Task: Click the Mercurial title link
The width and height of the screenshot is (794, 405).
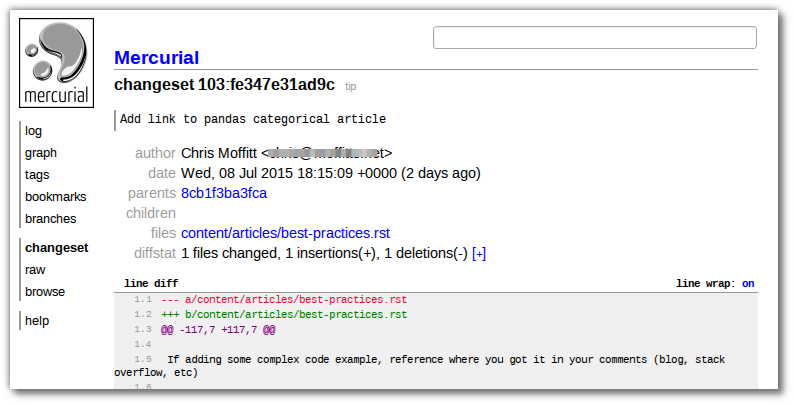Action: [x=156, y=58]
